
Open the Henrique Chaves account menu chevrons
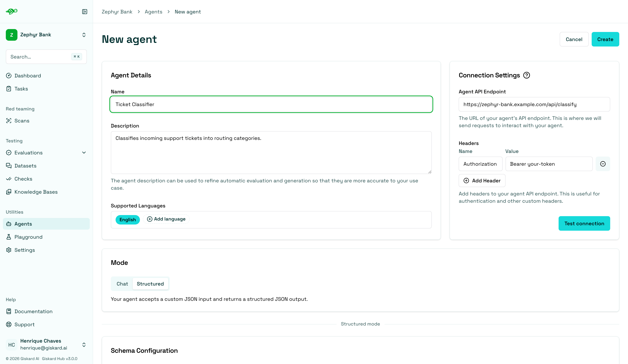(x=84, y=345)
